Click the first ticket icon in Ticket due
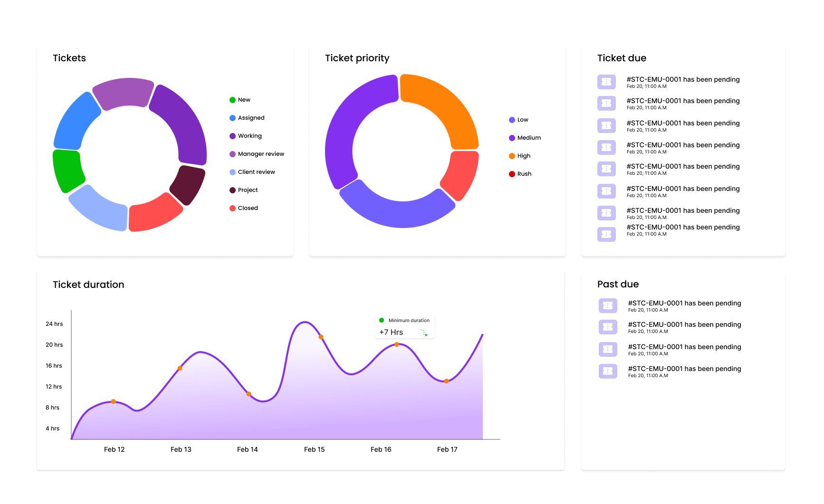The height and width of the screenshot is (504, 824). 606,82
